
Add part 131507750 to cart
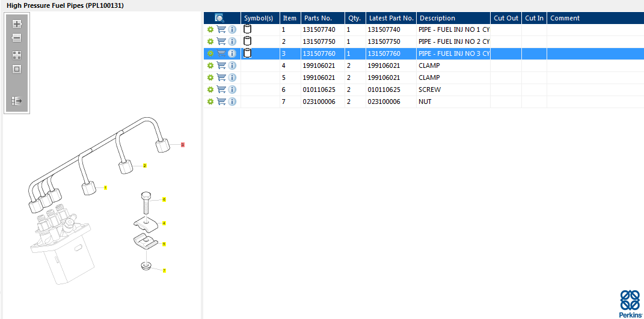[221, 41]
